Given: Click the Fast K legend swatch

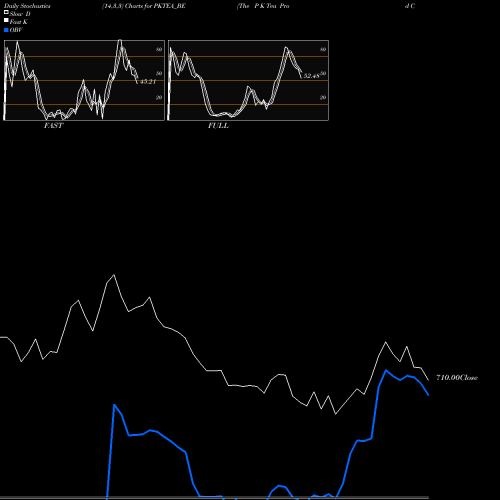Looking at the screenshot, I should coord(6,21).
